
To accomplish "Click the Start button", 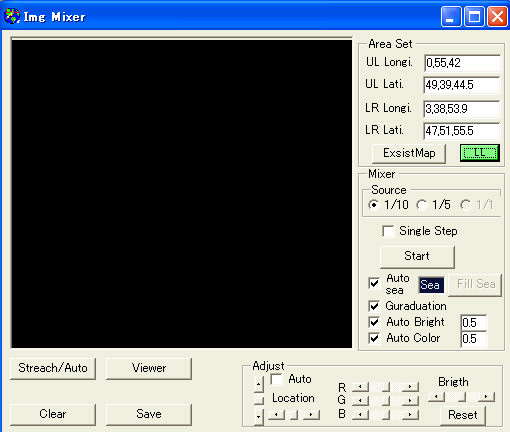I will pyautogui.click(x=417, y=256).
